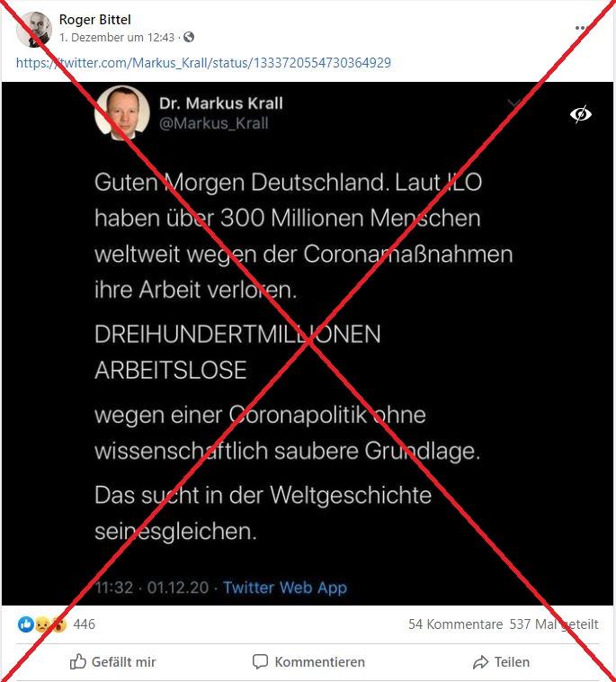
Task: Open the 446 reactions count list
Action: coord(85,624)
